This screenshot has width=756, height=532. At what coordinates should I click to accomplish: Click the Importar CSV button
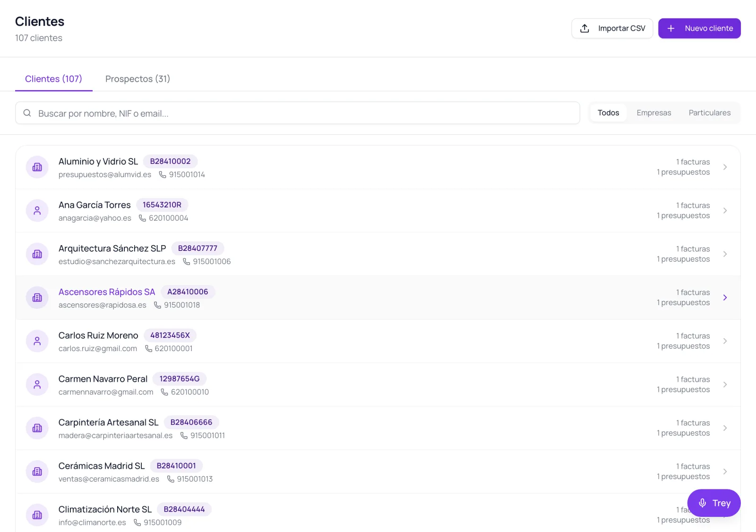tap(612, 28)
